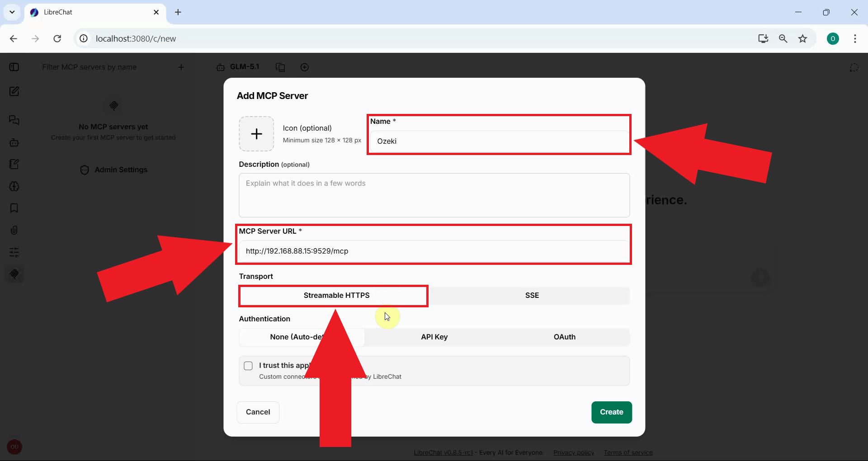Click the Description text area
Image resolution: width=868 pixels, height=461 pixels.
pyautogui.click(x=434, y=195)
